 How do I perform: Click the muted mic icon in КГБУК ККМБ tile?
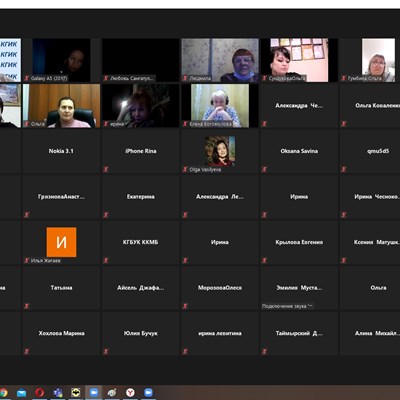point(106,261)
